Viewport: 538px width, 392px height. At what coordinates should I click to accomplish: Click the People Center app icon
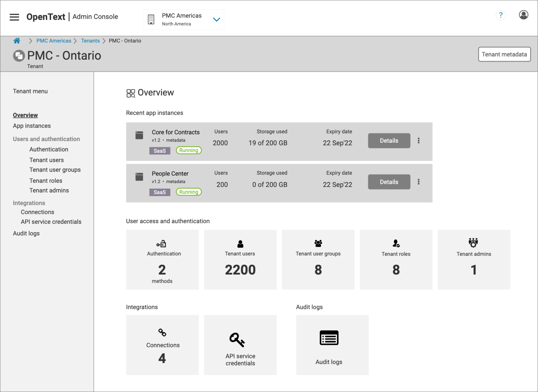tap(139, 177)
